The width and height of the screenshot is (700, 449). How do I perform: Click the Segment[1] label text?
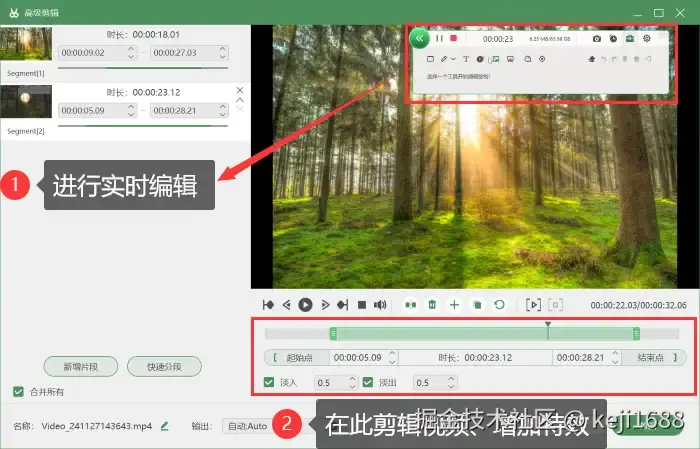point(26,73)
